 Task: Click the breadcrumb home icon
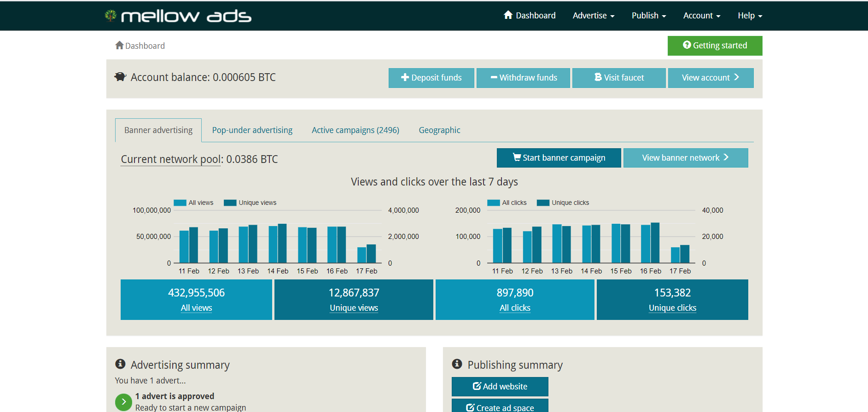(x=119, y=45)
